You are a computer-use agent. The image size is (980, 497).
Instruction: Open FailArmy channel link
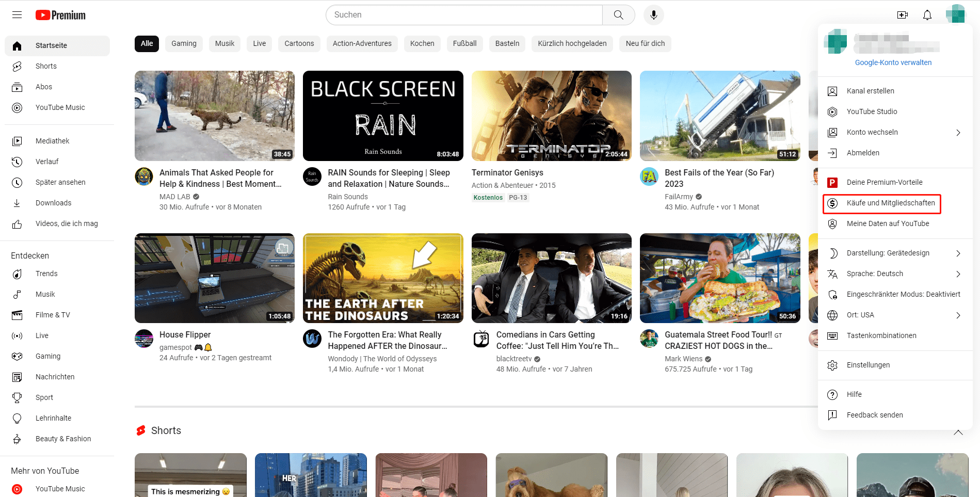click(x=679, y=197)
